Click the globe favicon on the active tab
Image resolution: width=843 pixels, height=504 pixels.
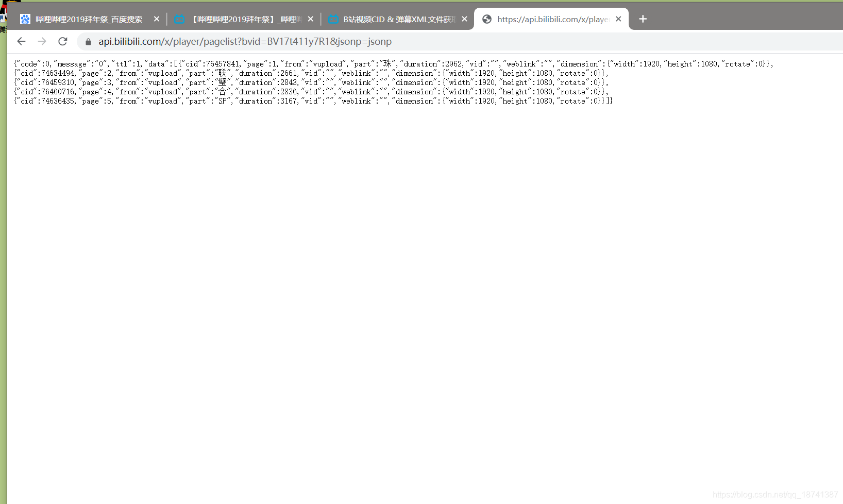[487, 19]
